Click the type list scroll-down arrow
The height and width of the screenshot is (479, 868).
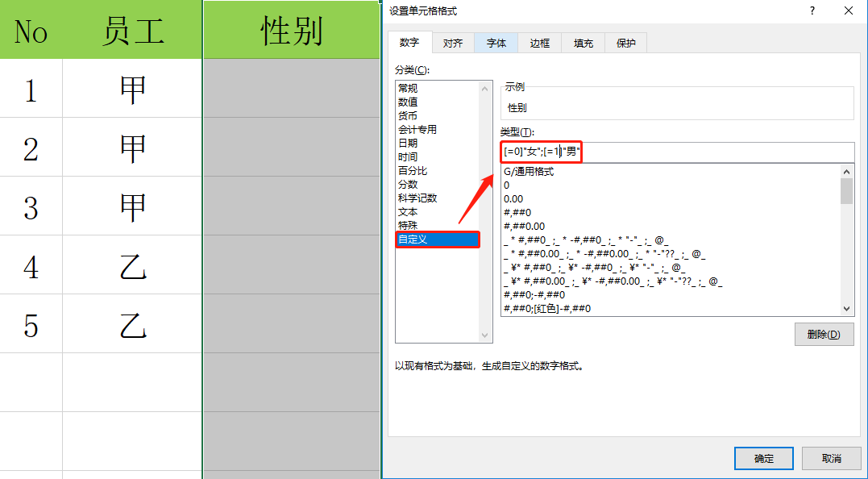coord(846,309)
